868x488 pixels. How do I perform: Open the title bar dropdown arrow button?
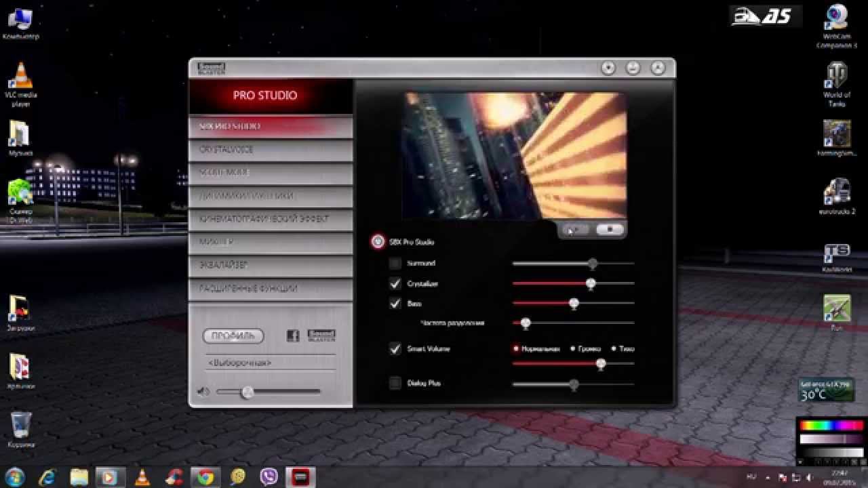click(608, 68)
